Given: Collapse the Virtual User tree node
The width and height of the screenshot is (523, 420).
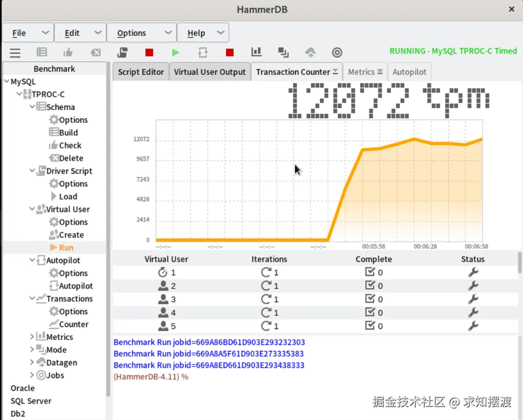Looking at the screenshot, I should [x=32, y=209].
